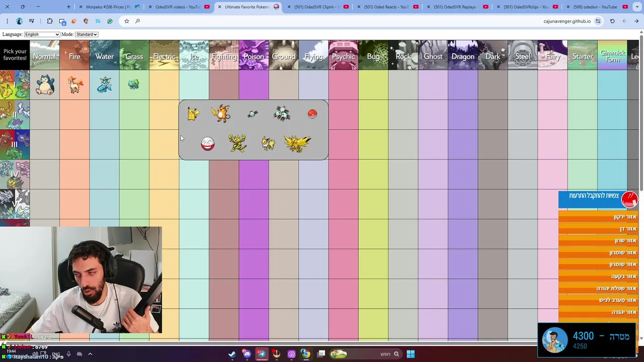Click the generation IV row thumbnail

click(15, 174)
